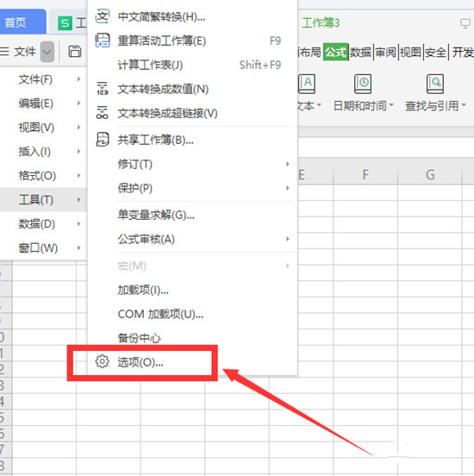
Task: Click the text function book icon
Action: 307,84
